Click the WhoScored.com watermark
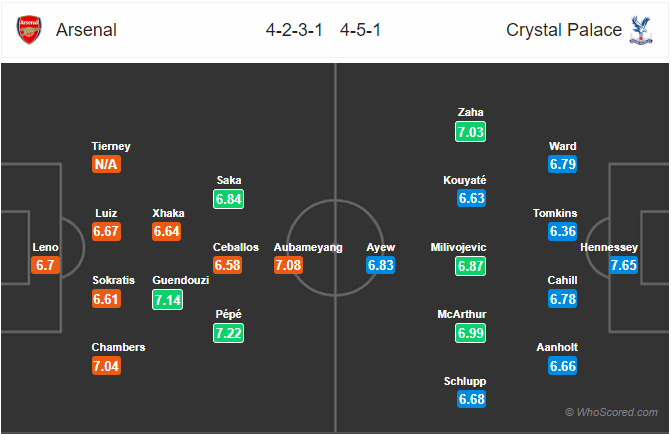Viewport: 671px width, 434px height. coord(612,412)
